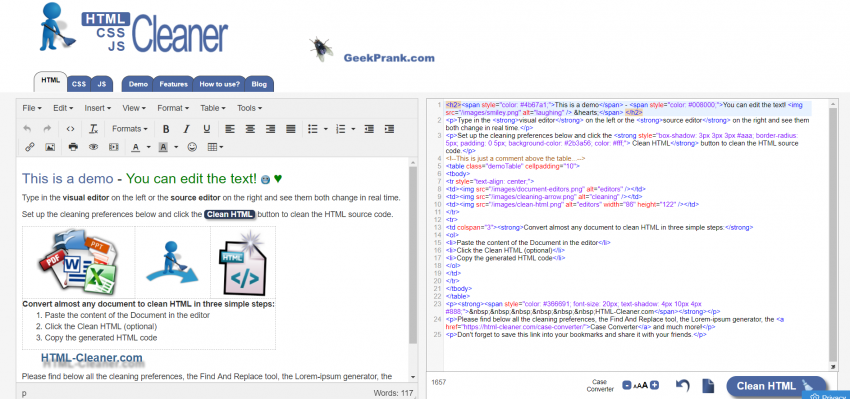
Task: Open the Blog tab
Action: 259,84
